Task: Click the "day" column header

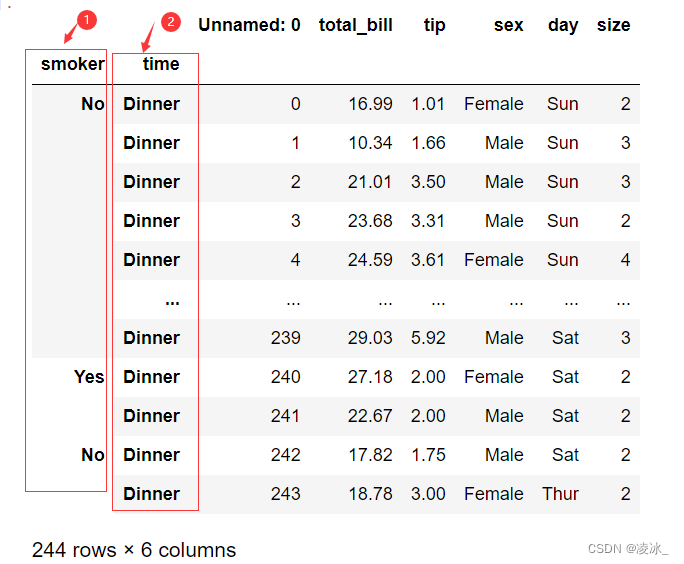Action: click(563, 25)
